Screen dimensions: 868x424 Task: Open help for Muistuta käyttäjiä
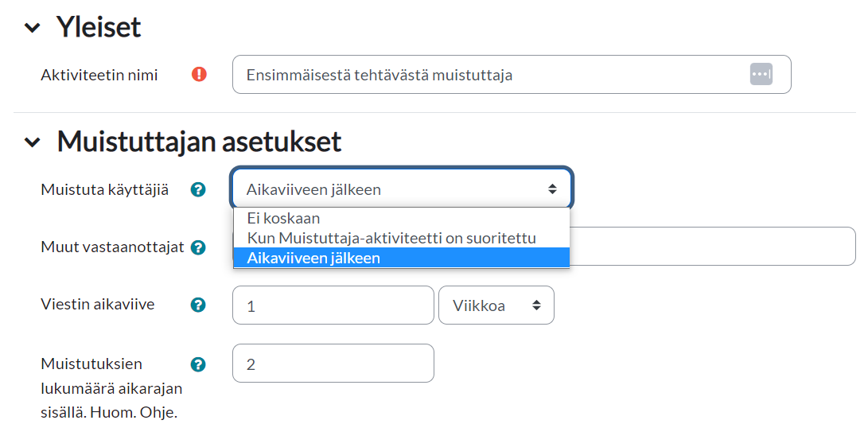[x=199, y=189]
